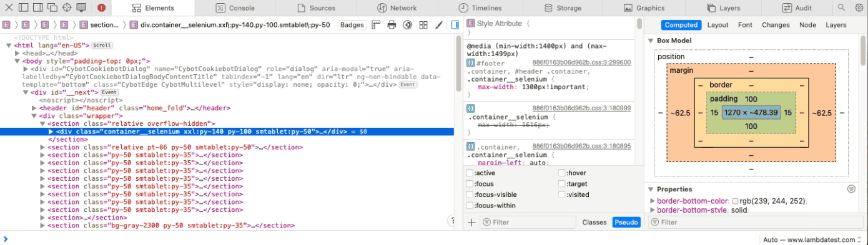Collapse the div class="wrapper" node
The width and height of the screenshot is (868, 245).
pos(34,116)
